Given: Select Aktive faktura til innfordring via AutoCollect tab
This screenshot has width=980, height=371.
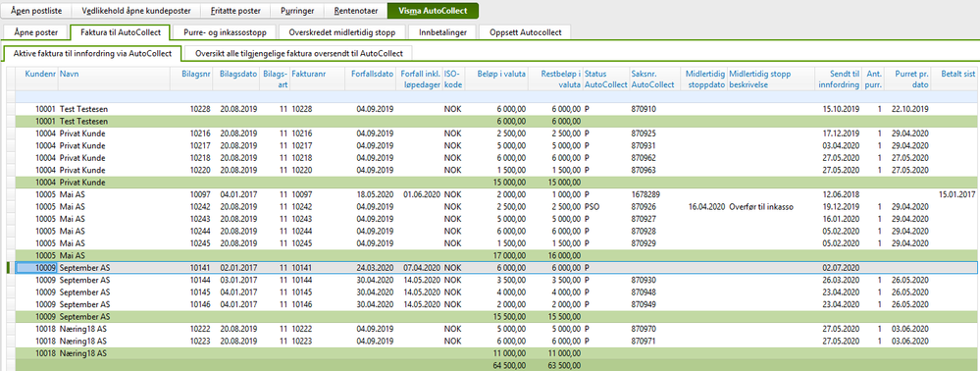Looking at the screenshot, I should 92,54.
